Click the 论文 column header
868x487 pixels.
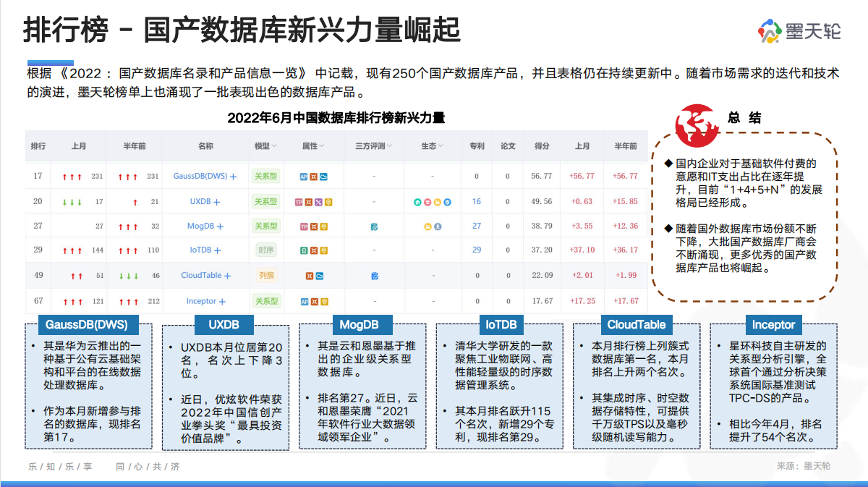[508, 145]
